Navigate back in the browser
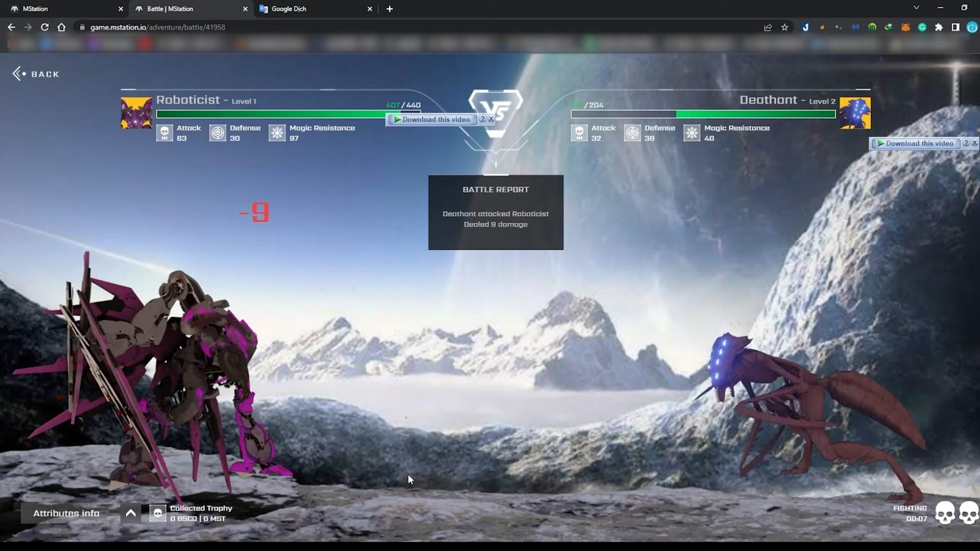The width and height of the screenshot is (980, 551). tap(11, 27)
